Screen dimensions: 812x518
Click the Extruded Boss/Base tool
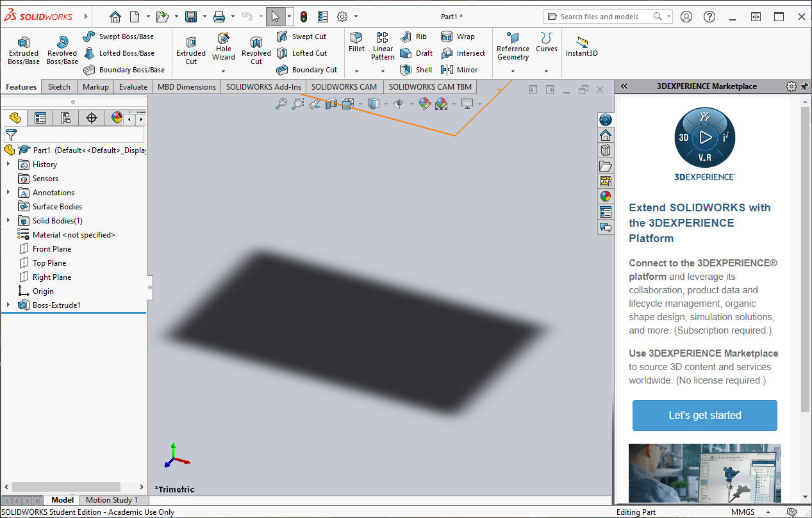click(24, 51)
